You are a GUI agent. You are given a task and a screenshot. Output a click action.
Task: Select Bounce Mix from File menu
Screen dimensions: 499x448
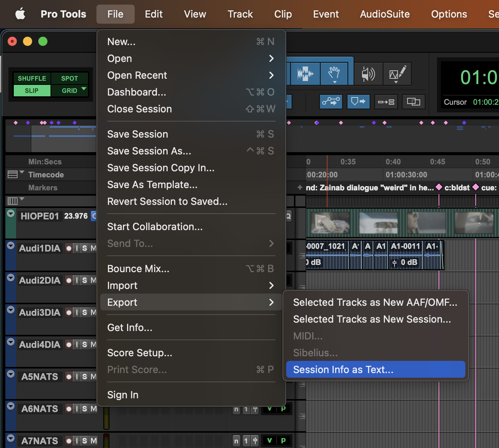pyautogui.click(x=191, y=269)
